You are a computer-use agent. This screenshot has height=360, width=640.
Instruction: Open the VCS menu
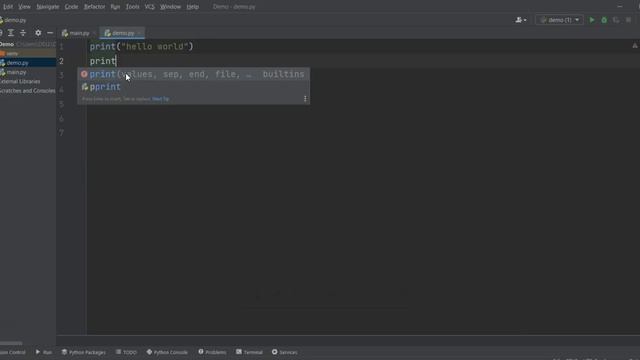tap(149, 7)
